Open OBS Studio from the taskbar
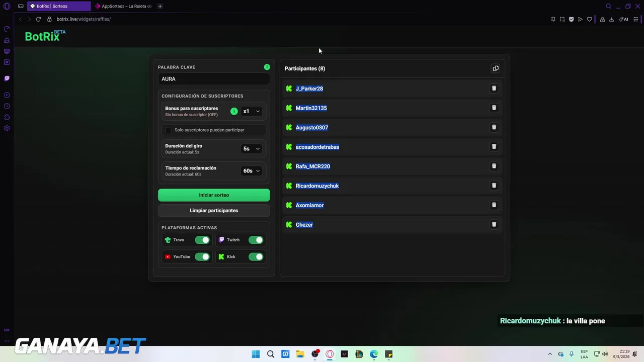644x362 pixels. tap(315, 354)
